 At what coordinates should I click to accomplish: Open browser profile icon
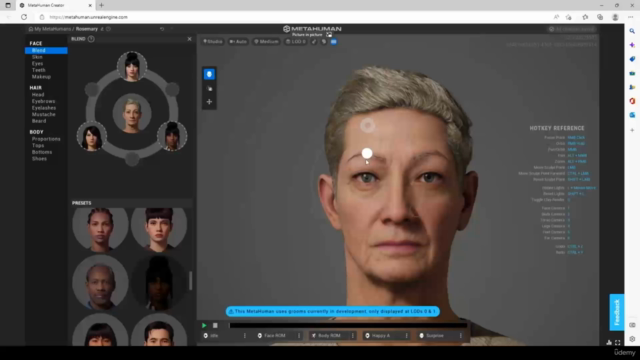coord(615,17)
